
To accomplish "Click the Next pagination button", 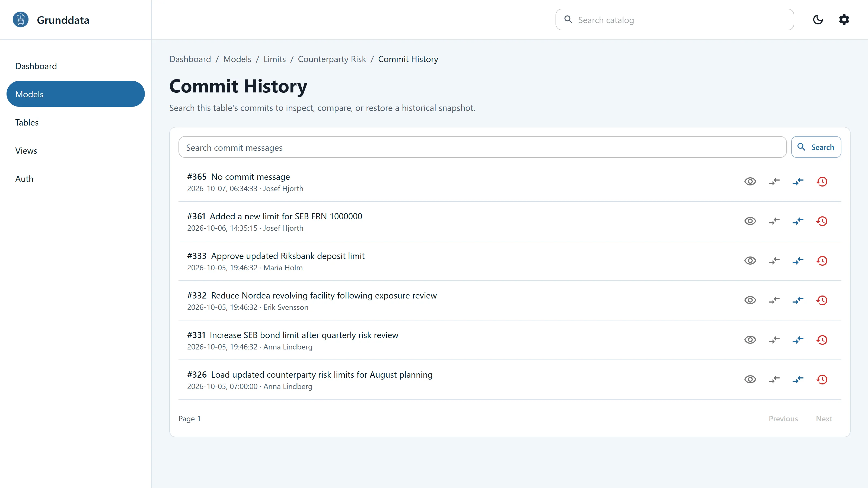I will click(x=824, y=419).
